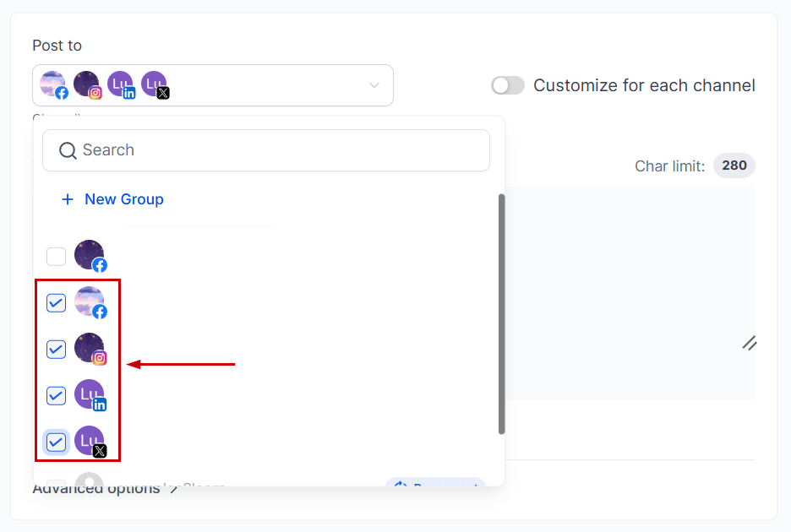
Task: Click the X account avatar in list
Action: [90, 441]
